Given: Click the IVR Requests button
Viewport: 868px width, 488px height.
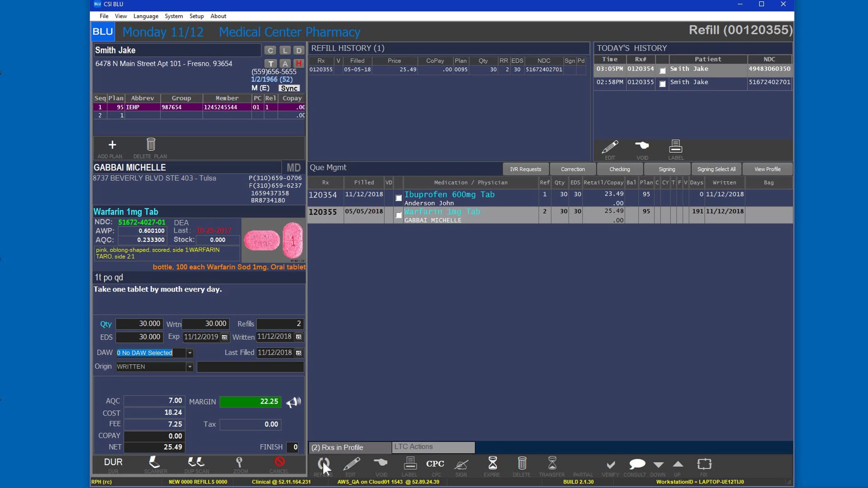Looking at the screenshot, I should (x=525, y=169).
